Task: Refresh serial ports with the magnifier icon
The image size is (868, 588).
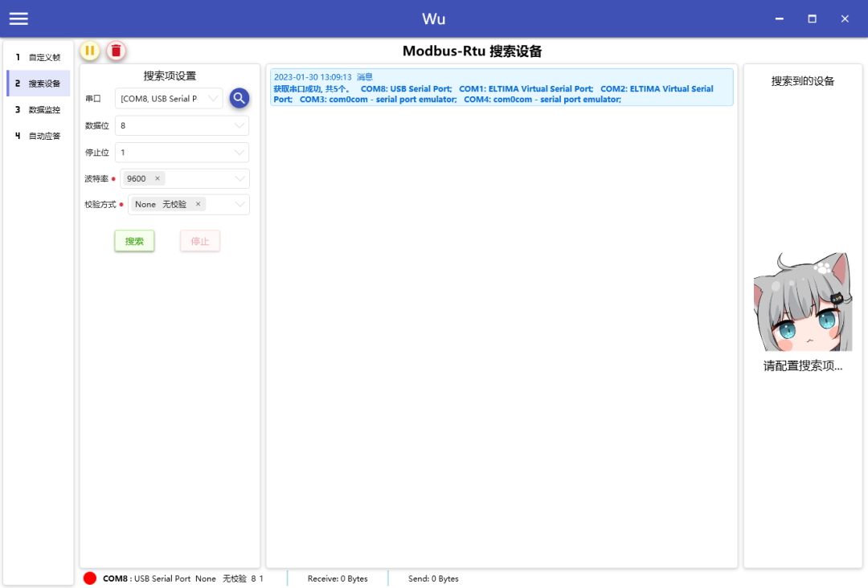Action: 239,98
